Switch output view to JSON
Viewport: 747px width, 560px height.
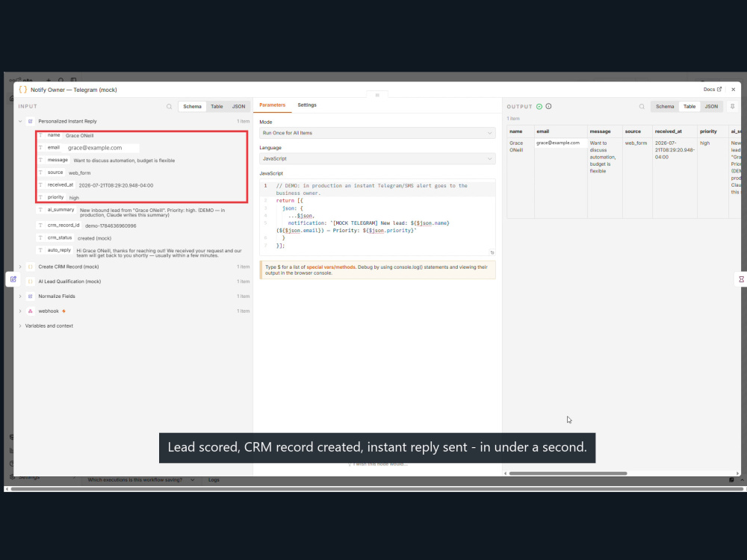711,107
